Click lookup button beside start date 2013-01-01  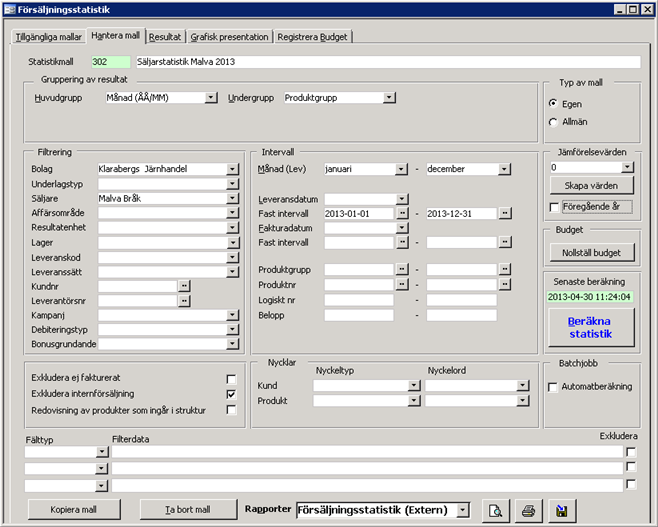403,213
